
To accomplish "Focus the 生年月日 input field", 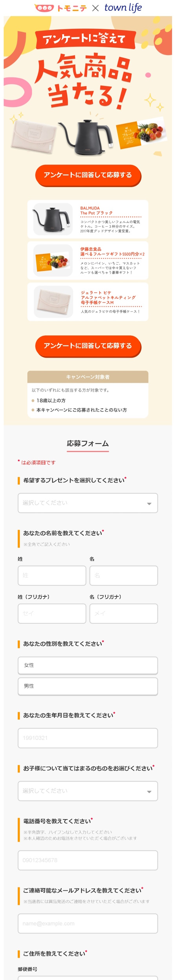I will click(88, 738).
